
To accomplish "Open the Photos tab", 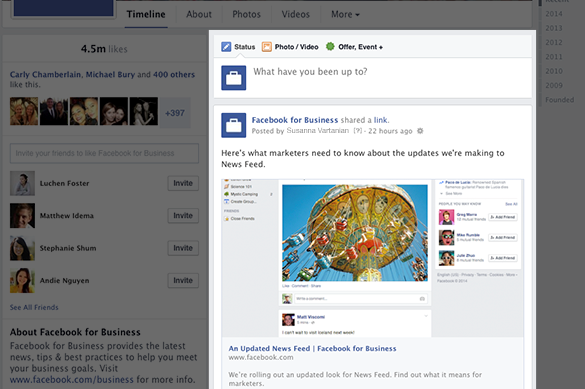I will [247, 14].
